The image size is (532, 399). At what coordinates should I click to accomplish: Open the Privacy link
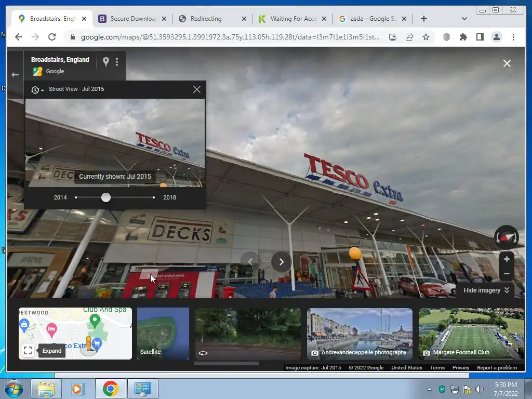(x=461, y=367)
